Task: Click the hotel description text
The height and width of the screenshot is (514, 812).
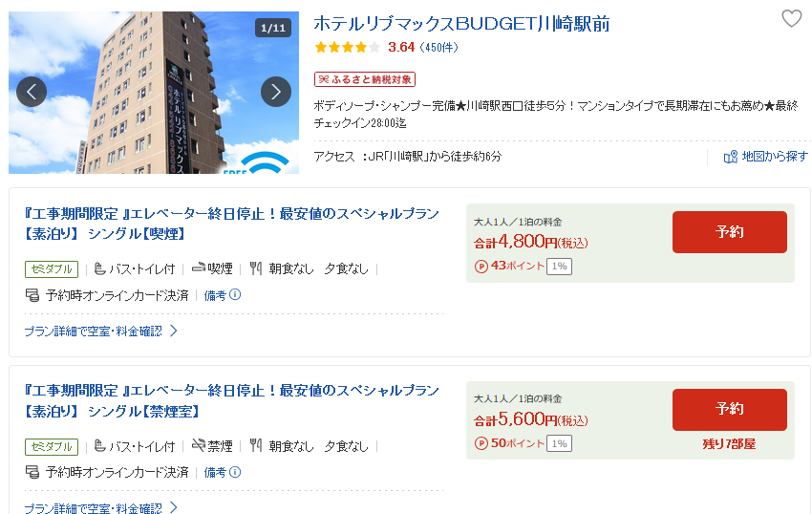Action: [x=556, y=114]
